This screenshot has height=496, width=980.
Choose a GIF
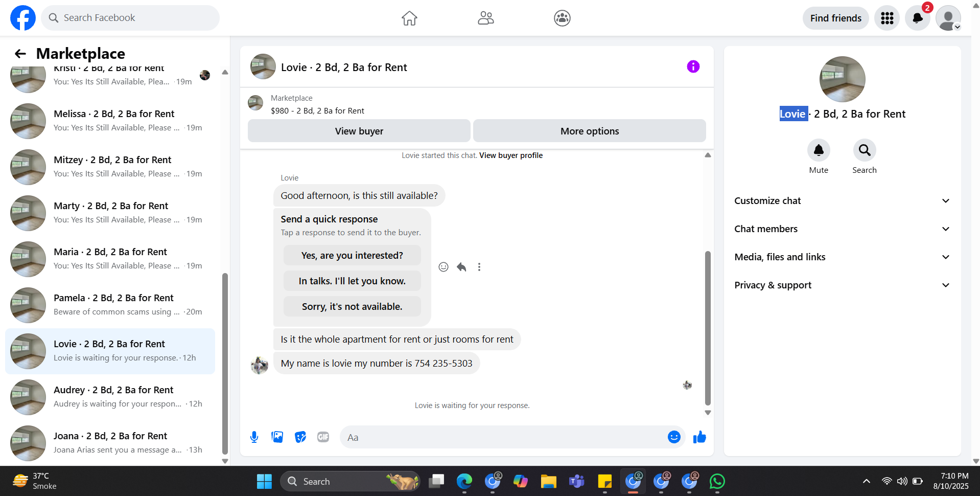[323, 437]
